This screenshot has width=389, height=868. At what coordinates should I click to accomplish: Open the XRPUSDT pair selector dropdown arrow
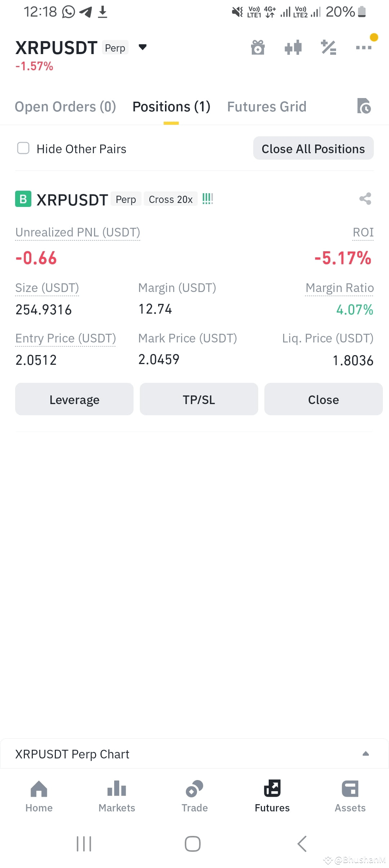143,47
